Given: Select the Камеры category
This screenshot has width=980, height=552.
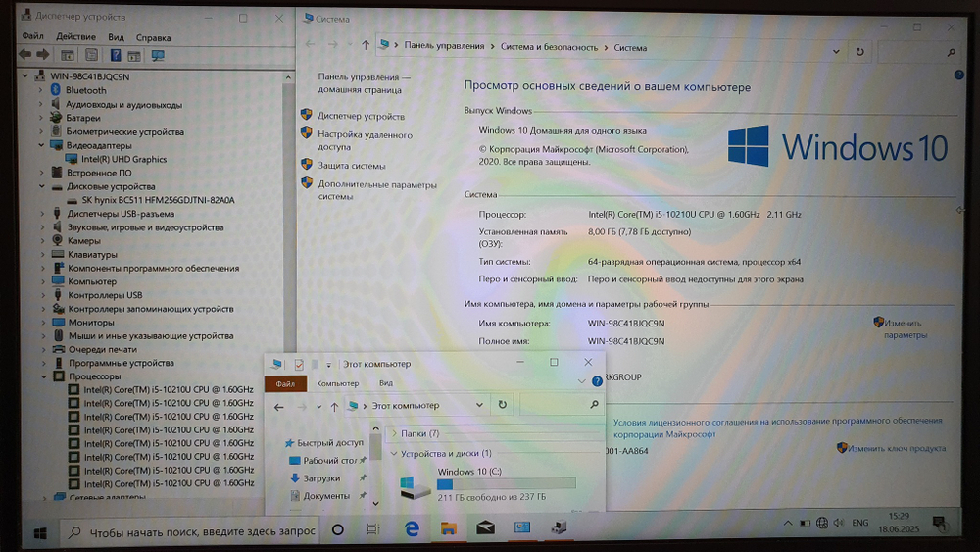Looking at the screenshot, I should point(83,240).
